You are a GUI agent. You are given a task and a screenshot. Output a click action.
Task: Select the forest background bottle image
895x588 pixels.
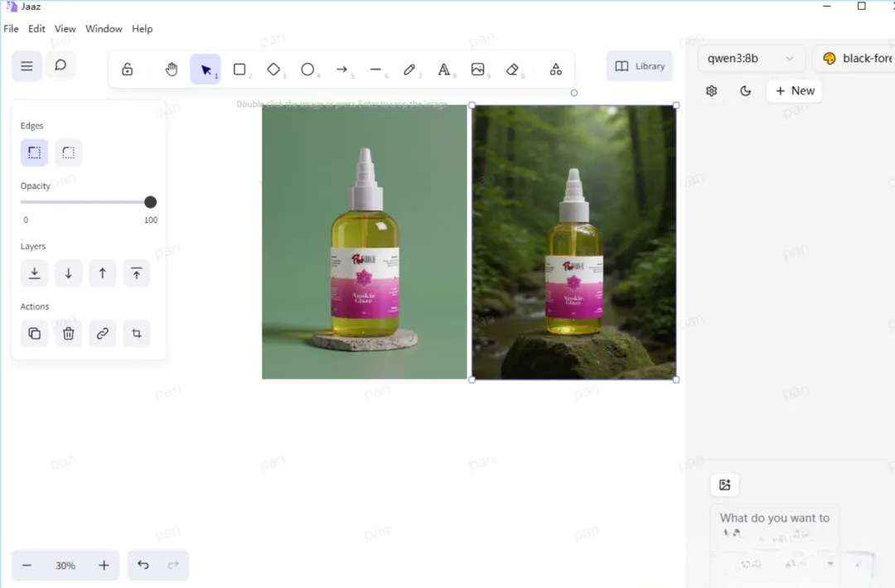click(x=574, y=242)
